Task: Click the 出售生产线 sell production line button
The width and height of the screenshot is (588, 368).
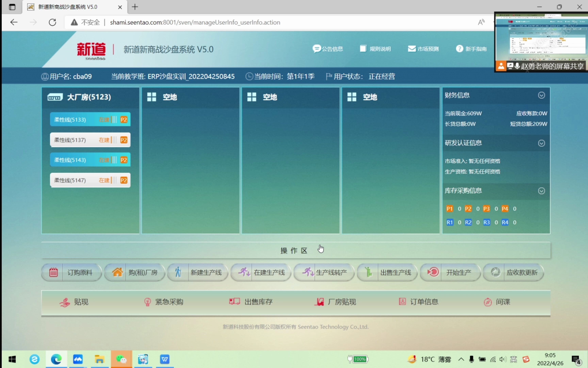Action: [387, 272]
